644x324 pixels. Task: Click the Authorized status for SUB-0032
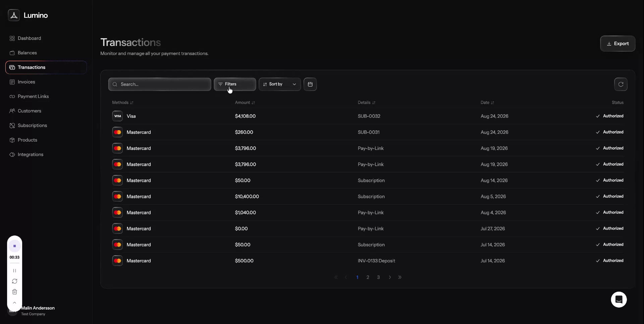tap(609, 116)
